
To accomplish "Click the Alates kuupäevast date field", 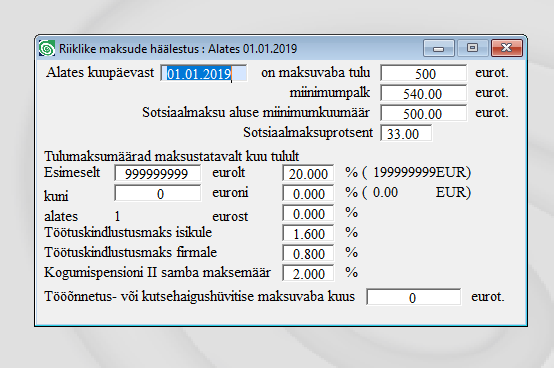I will point(204,73).
